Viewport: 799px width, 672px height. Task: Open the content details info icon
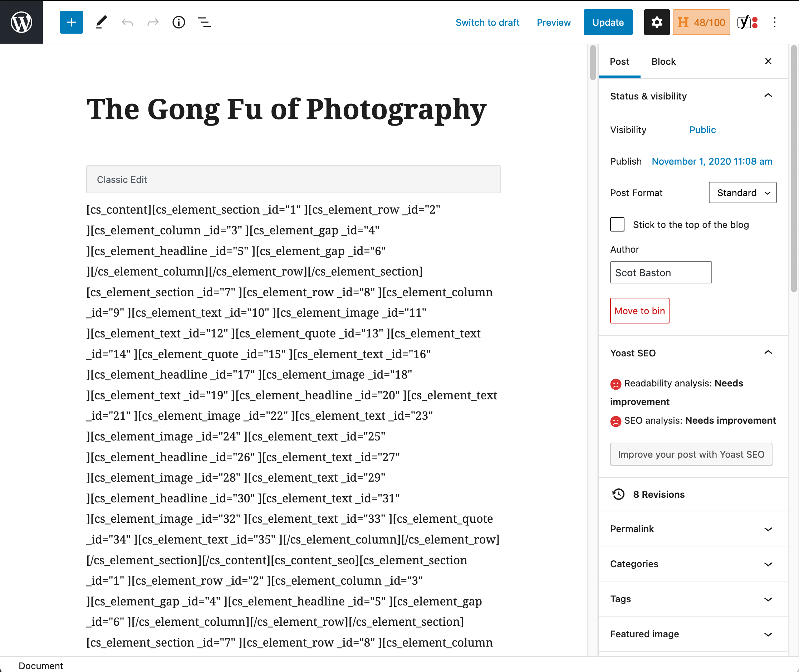pyautogui.click(x=178, y=22)
